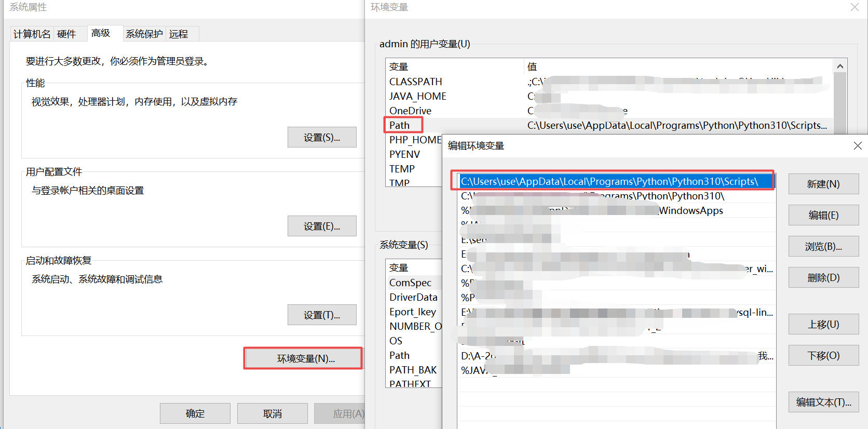Select OS system variable

pos(414,341)
